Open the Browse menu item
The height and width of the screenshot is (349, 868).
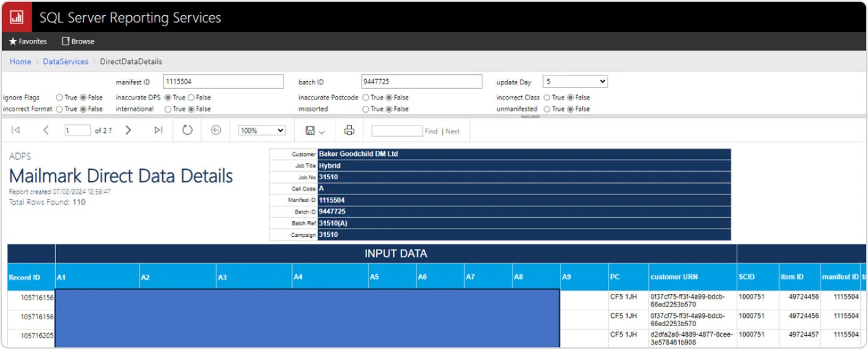[78, 41]
